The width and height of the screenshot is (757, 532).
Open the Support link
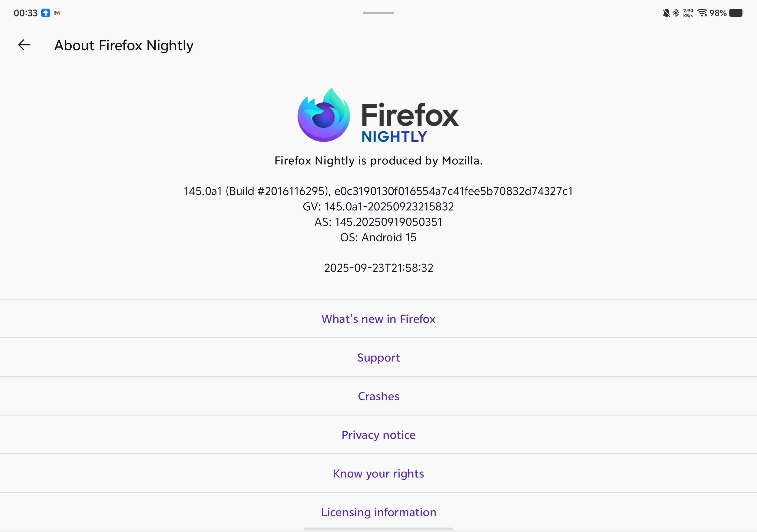tap(378, 358)
